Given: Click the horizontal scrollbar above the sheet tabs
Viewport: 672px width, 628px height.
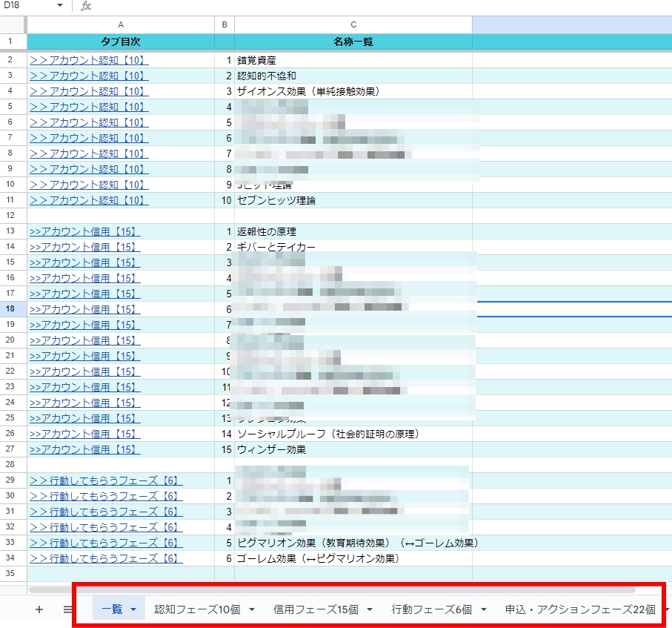Looking at the screenshot, I should 332,590.
